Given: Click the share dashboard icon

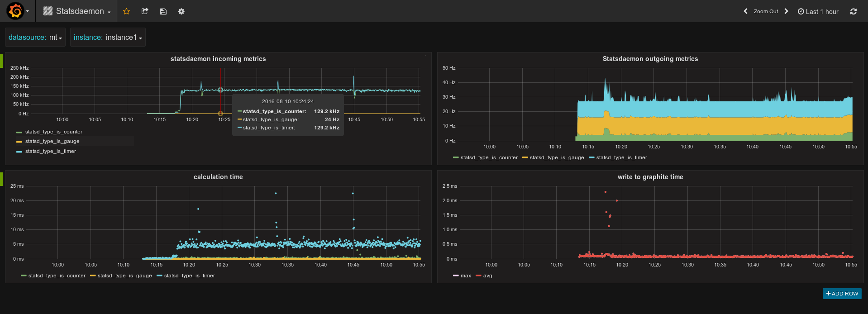Looking at the screenshot, I should (x=145, y=11).
